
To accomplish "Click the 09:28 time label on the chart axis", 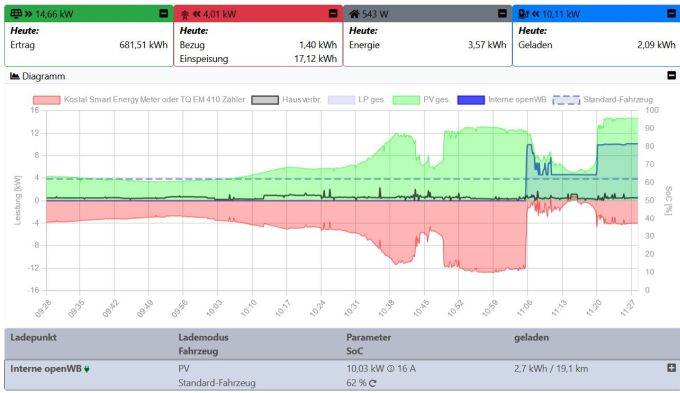I will (42, 308).
